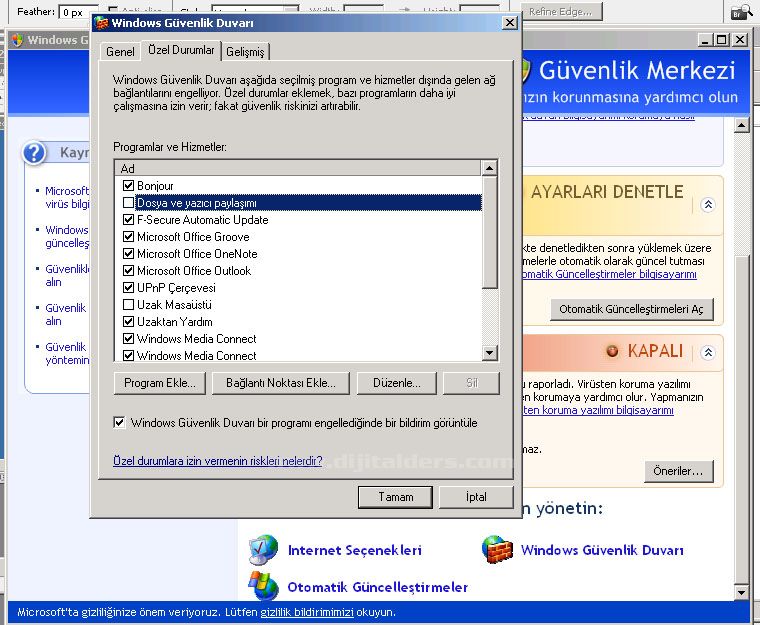Click the blue question mark help icon
This screenshot has height=625, width=760.
[34, 153]
